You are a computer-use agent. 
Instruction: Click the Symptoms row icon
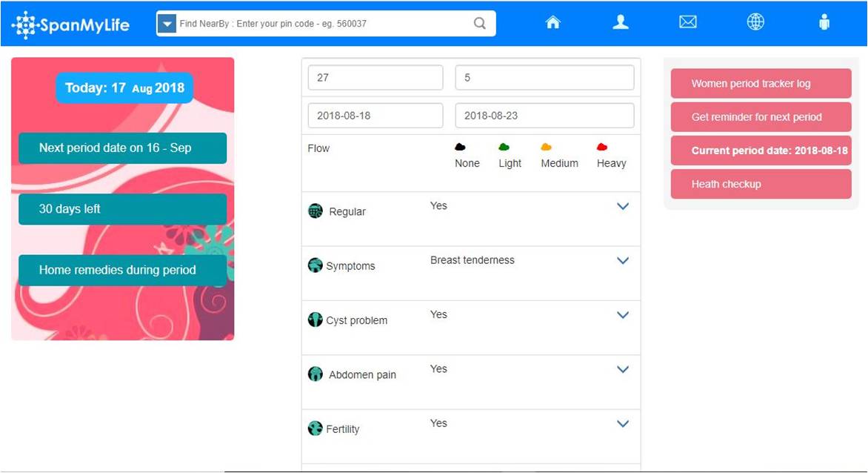(x=315, y=265)
